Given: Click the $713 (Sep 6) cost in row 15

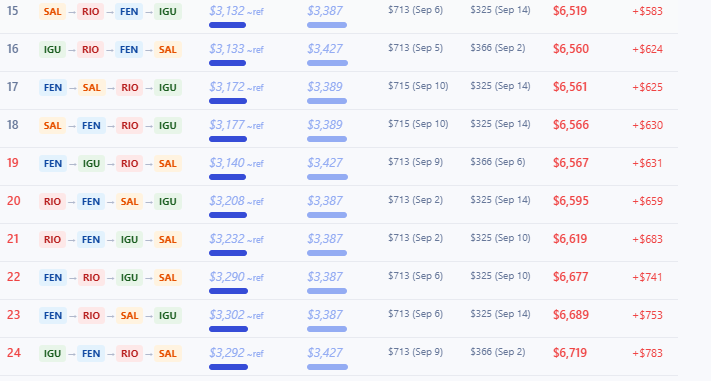Looking at the screenshot, I should [415, 10].
